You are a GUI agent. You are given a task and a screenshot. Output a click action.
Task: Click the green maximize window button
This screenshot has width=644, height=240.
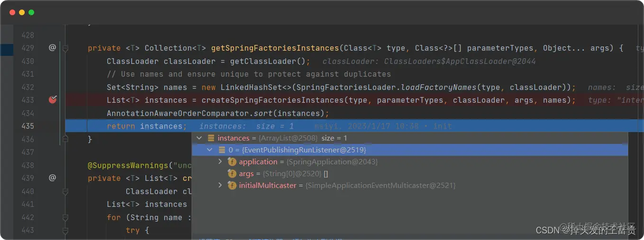31,12
